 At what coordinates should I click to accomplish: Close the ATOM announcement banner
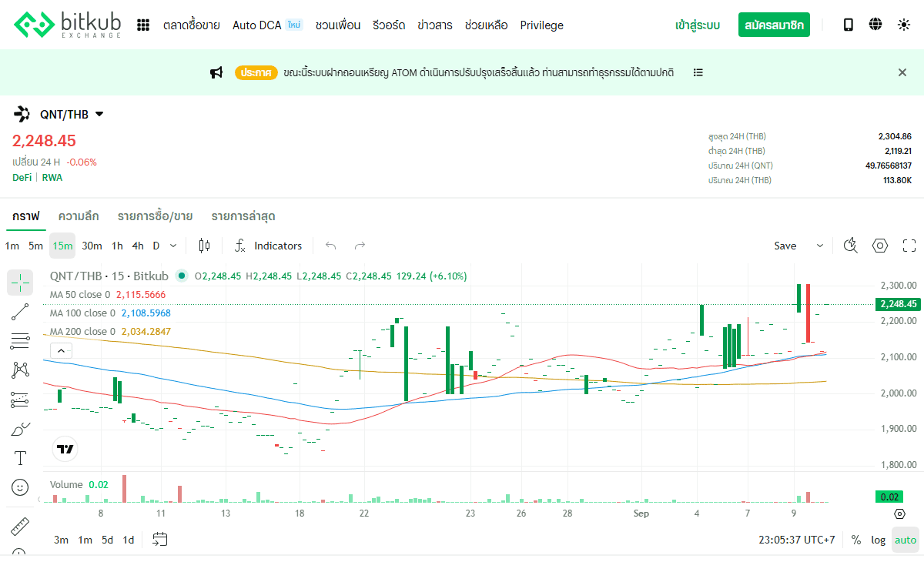click(902, 72)
